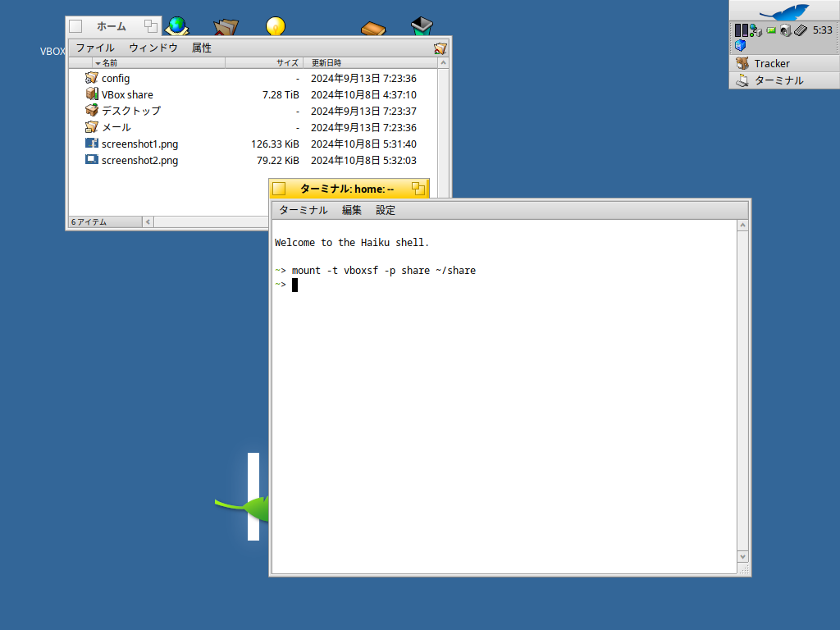Open the 設定 menu in Terminal
Viewport: 840px width, 630px height.
point(386,210)
